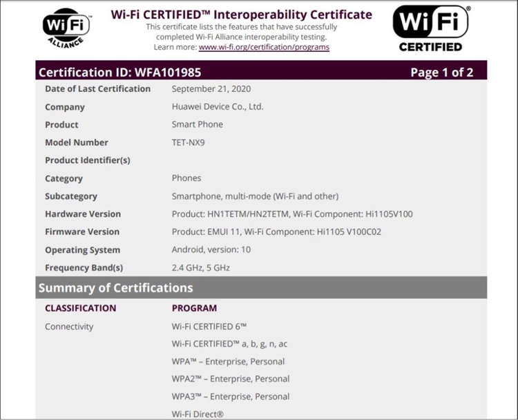This screenshot has height=420, width=518.
Task: Click the Frequency Band(s) label
Action: pos(84,267)
